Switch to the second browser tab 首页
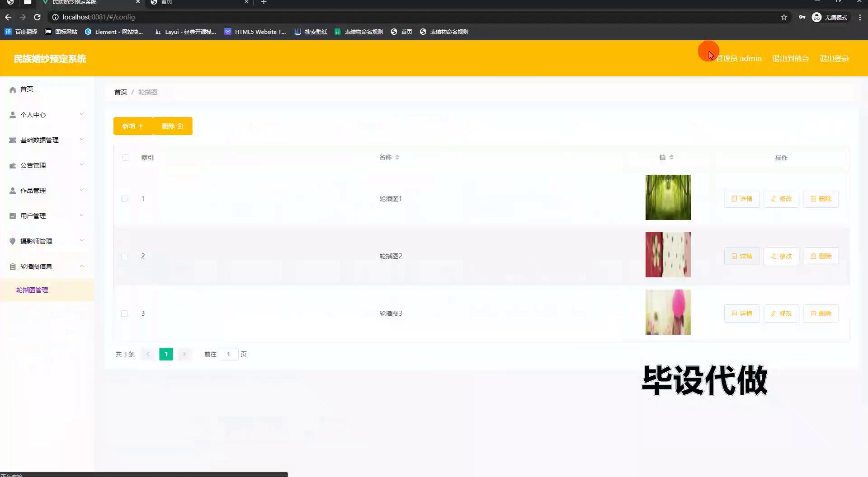This screenshot has width=868, height=477. (x=199, y=2)
